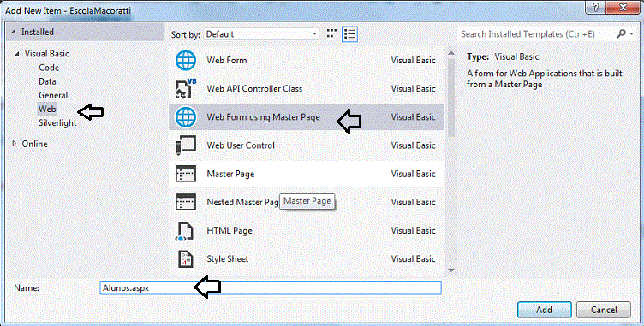
Task: Select the Silverlight category
Action: tap(57, 122)
